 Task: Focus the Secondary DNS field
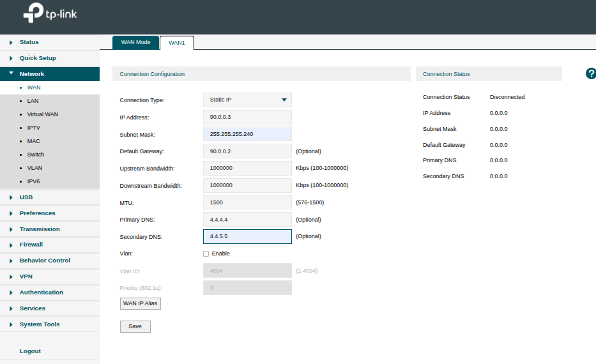247,236
